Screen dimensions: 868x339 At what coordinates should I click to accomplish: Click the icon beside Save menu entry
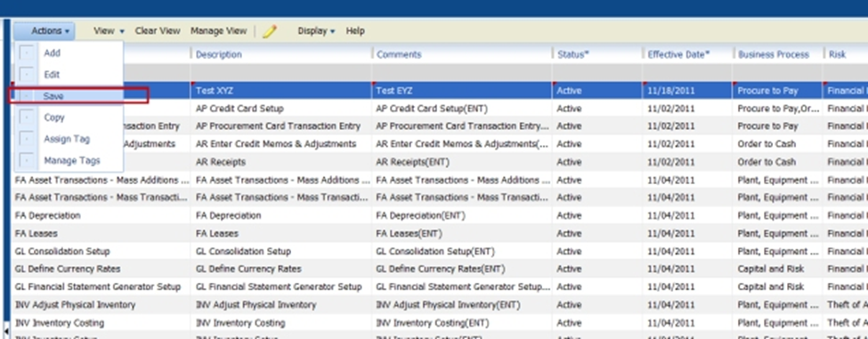pos(26,96)
